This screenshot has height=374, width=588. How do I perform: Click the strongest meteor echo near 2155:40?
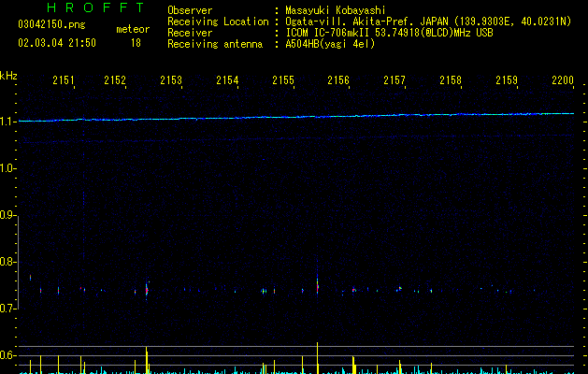(x=317, y=284)
